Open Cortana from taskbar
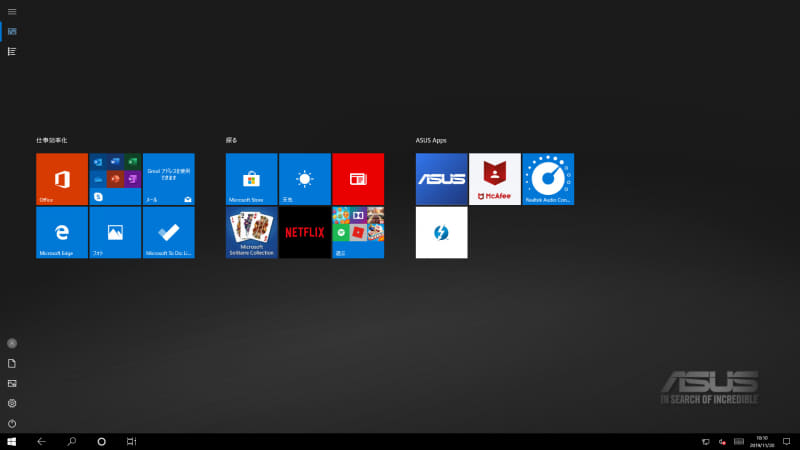This screenshot has width=800, height=450. [102, 442]
